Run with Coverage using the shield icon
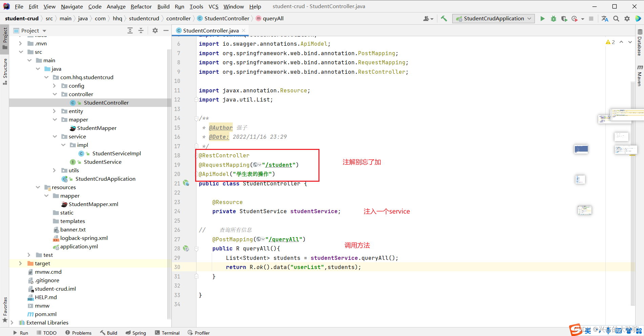This screenshot has width=644, height=336. click(x=564, y=19)
